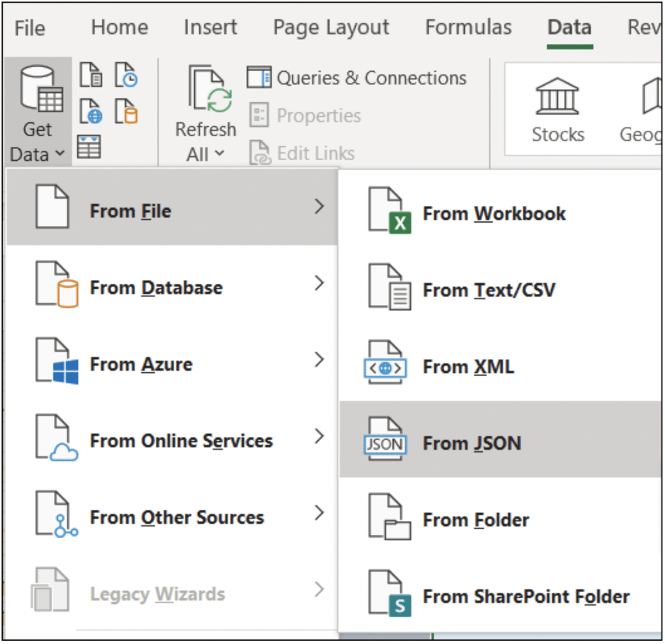Select the From Text/CSV import icon
Image resolution: width=665 pixels, height=644 pixels.
coord(91,74)
